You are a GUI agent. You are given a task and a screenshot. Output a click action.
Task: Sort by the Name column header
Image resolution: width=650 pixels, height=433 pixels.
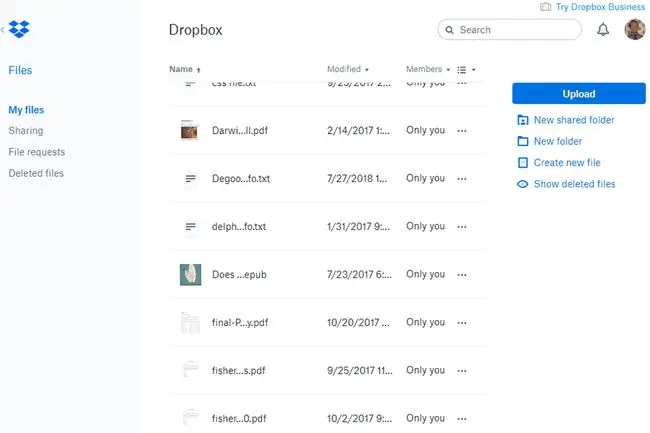[x=185, y=69]
